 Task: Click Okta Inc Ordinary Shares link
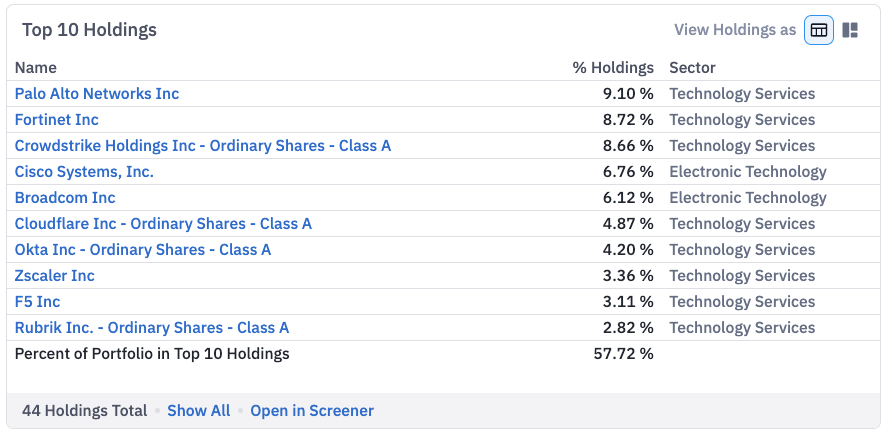143,250
